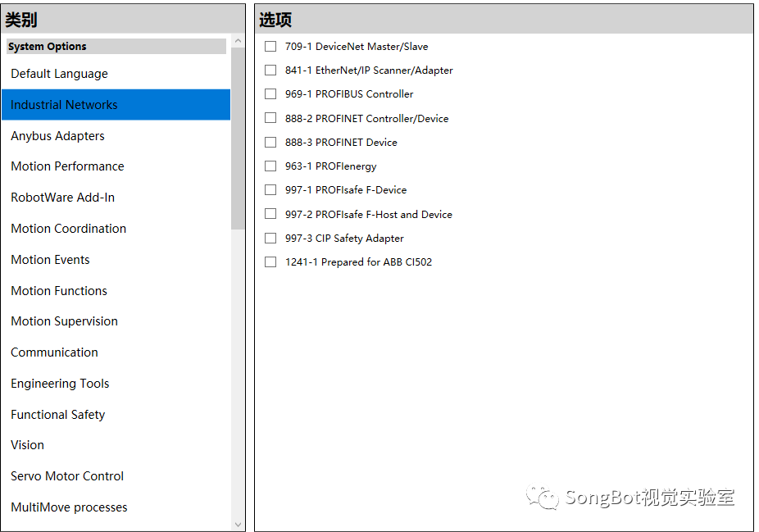Enable 841-1 EtherNet/IP Scanner/Adapter checkbox
The height and width of the screenshot is (532, 759).
[x=270, y=70]
